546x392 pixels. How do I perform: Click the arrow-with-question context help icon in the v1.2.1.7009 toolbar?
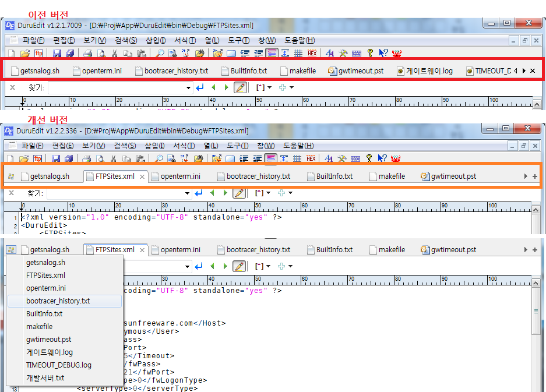383,53
